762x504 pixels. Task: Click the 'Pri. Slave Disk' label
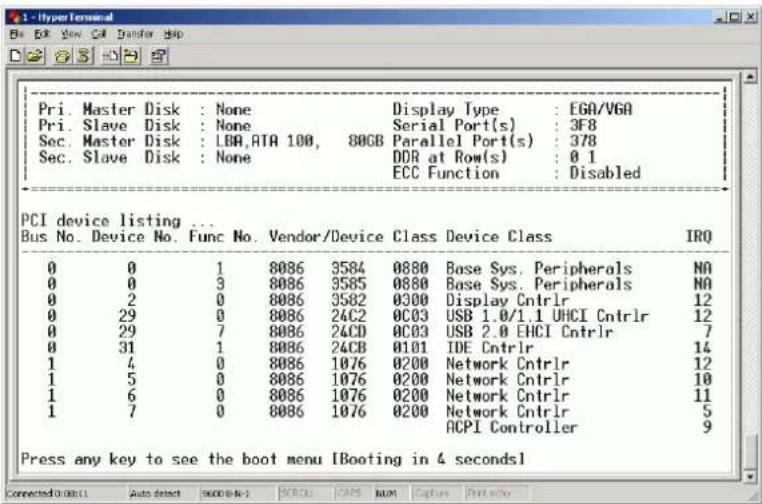tap(109, 125)
